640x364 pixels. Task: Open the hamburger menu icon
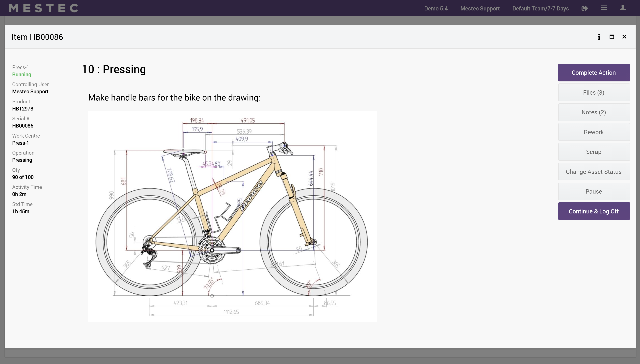click(604, 8)
